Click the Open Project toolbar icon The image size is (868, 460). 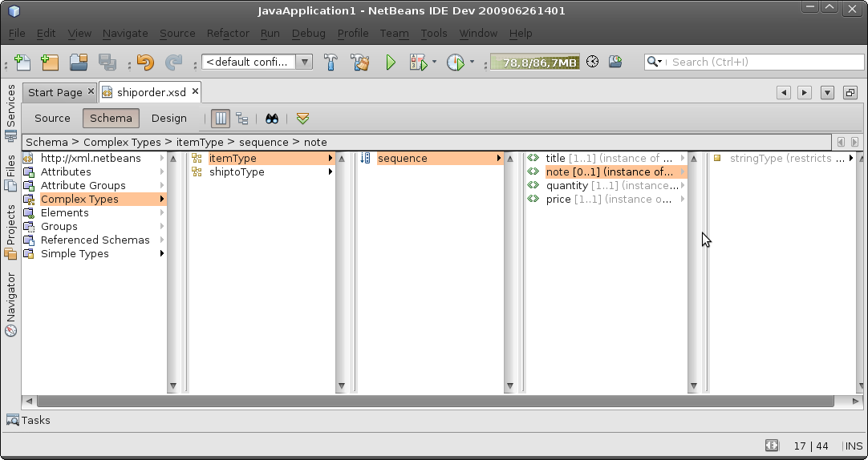pyautogui.click(x=79, y=62)
